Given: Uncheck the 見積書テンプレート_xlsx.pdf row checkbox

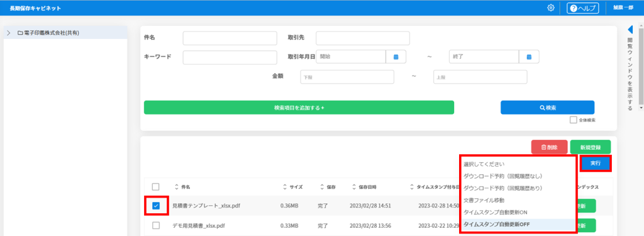Looking at the screenshot, I should pyautogui.click(x=156, y=206).
